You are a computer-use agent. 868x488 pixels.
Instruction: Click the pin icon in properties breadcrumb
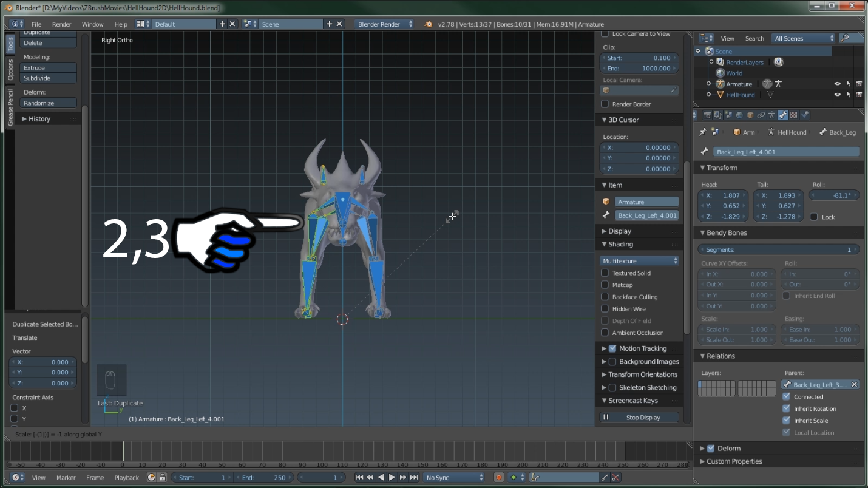tap(703, 132)
